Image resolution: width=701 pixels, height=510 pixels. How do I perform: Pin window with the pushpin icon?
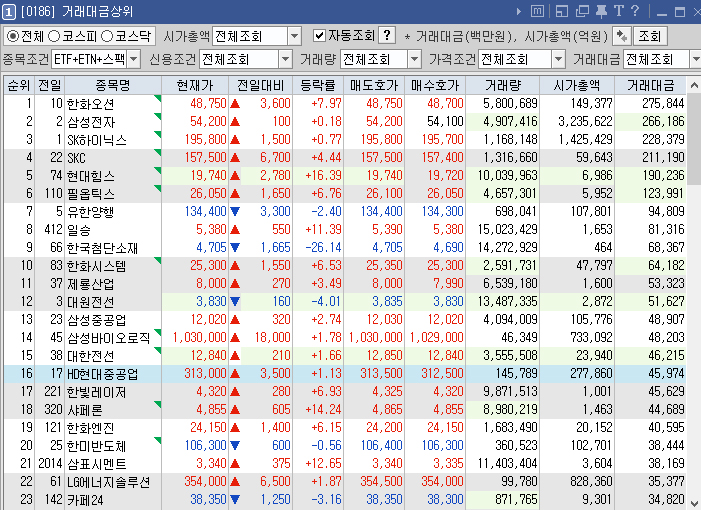601,11
